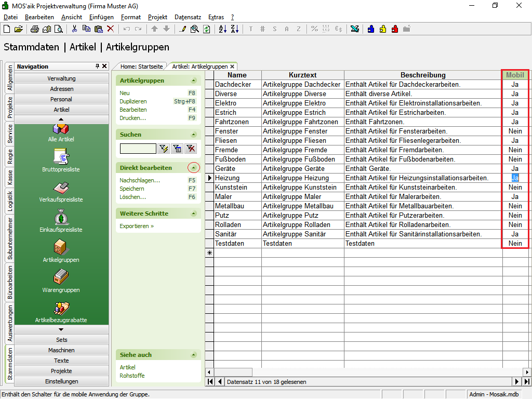Click the Einkaufspreisliste navigation icon
The image size is (532, 399).
point(61,216)
